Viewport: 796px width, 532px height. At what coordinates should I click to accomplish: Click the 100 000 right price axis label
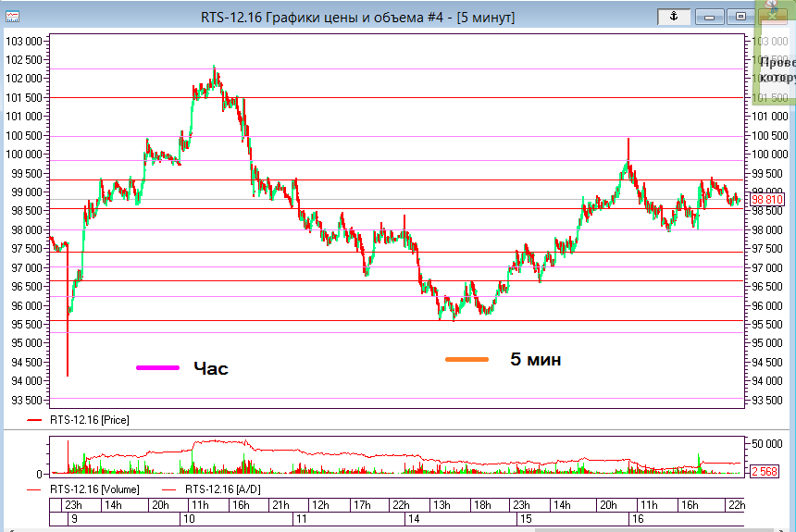[x=769, y=155]
